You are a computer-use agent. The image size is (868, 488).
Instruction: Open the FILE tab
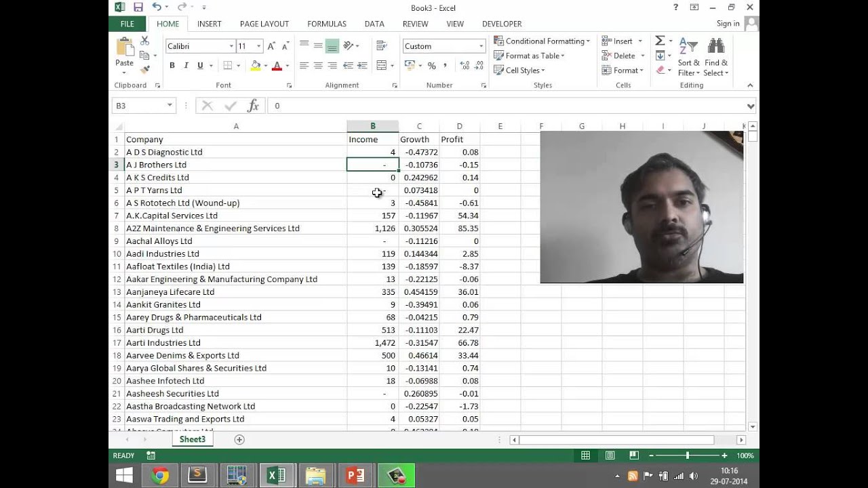coord(127,24)
